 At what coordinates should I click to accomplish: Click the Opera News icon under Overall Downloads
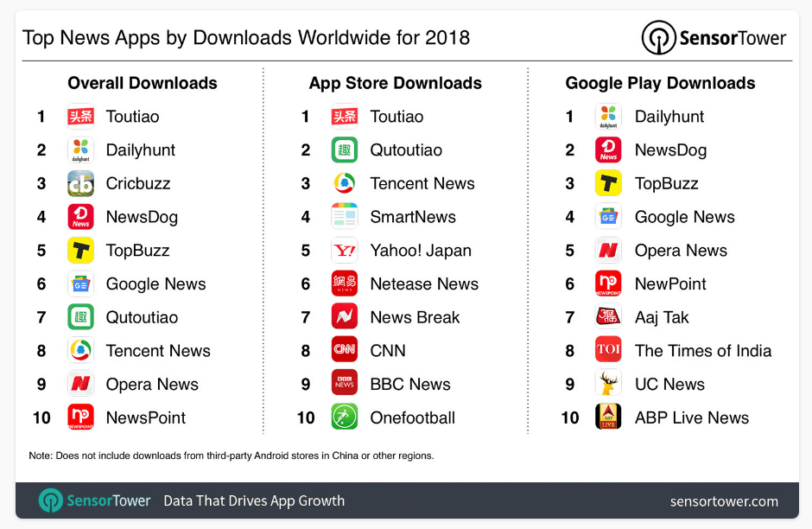pos(81,384)
